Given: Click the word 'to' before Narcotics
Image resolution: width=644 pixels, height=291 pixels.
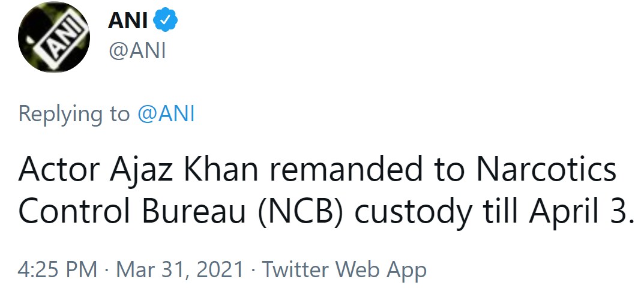Looking at the screenshot, I should [450, 172].
